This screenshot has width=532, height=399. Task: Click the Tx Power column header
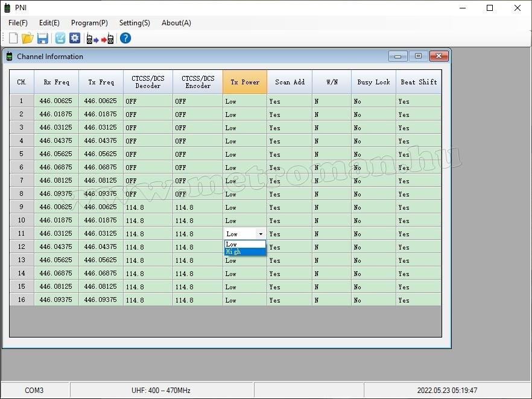point(245,82)
